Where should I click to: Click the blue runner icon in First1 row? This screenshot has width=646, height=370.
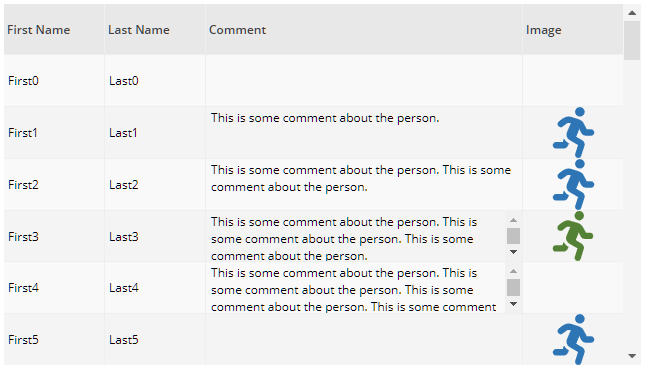point(573,133)
